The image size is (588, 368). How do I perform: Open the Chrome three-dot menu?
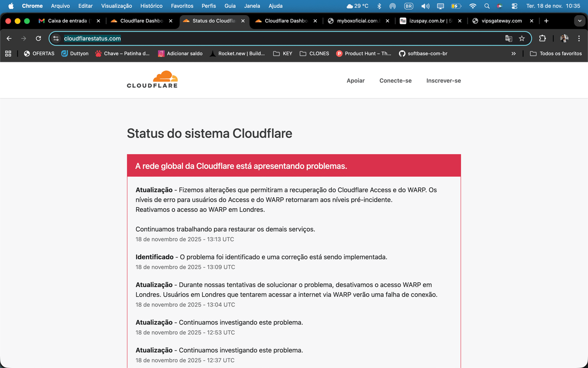(x=579, y=38)
